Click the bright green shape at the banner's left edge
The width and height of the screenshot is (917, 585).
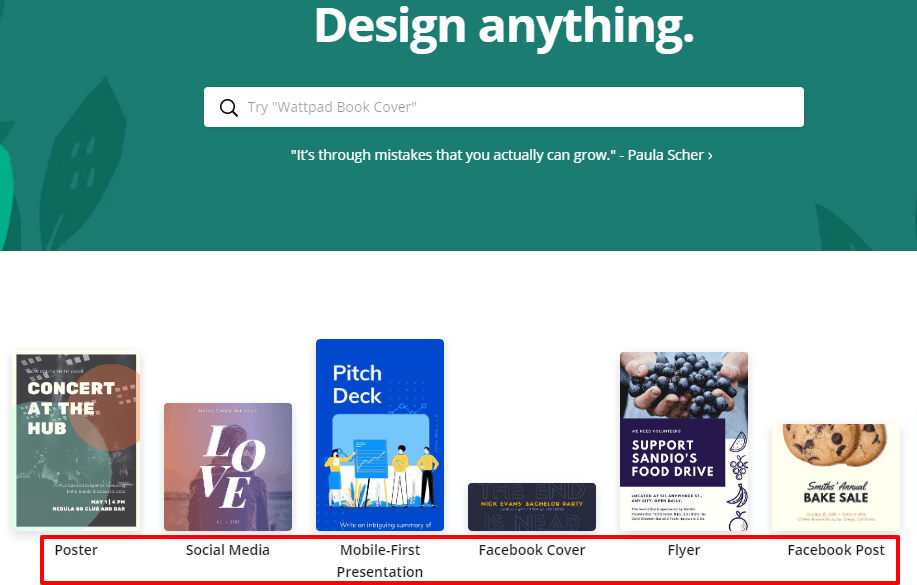click(6, 190)
